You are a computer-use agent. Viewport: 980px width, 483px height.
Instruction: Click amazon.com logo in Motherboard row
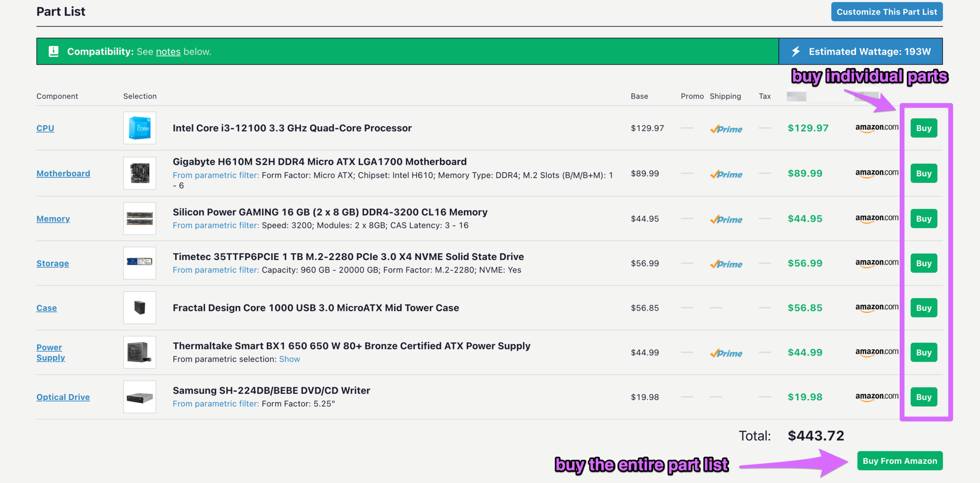[877, 173]
